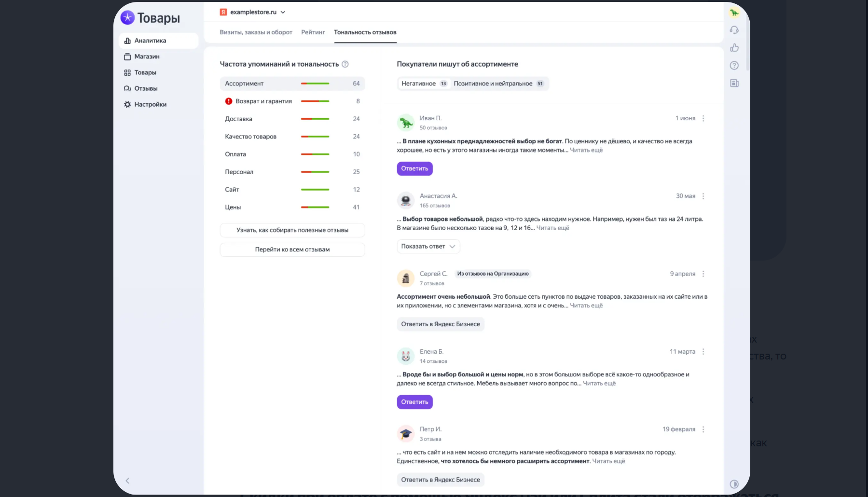Open the Товары sidebar section

[146, 72]
